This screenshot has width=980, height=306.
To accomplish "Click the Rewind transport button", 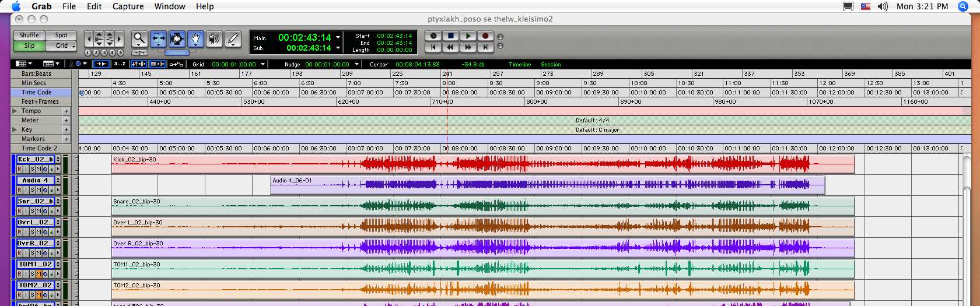I will tap(450, 47).
